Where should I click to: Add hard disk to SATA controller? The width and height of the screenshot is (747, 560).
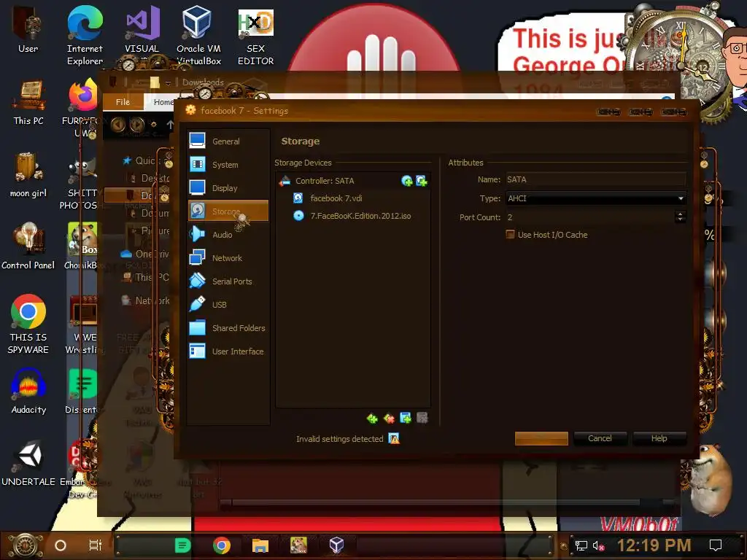pyautogui.click(x=422, y=181)
